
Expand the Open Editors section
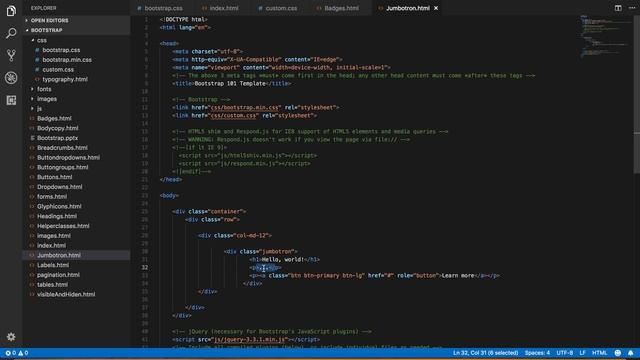click(x=49, y=20)
